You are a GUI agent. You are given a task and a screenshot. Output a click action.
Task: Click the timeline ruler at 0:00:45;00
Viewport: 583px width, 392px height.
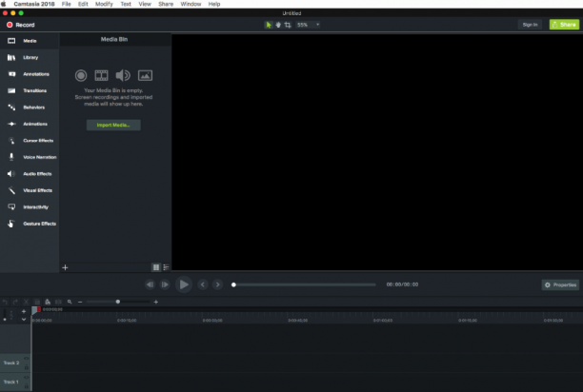(x=298, y=321)
